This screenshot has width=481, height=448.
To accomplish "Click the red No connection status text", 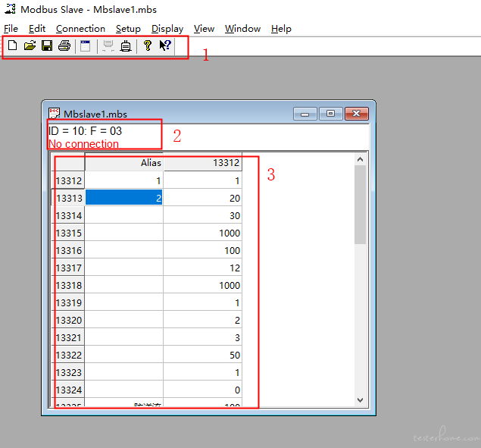I will point(83,144).
